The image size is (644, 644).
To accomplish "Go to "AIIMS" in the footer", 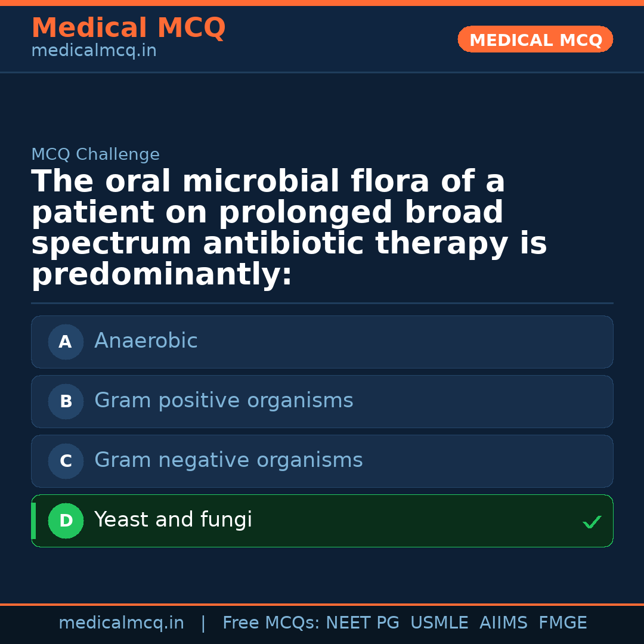I will pyautogui.click(x=503, y=623).
